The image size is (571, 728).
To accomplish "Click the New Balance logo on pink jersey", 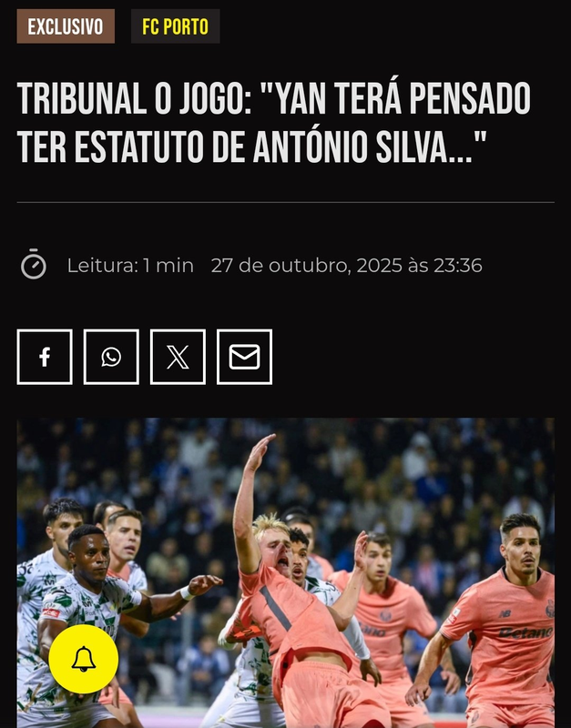I will pos(505,613).
